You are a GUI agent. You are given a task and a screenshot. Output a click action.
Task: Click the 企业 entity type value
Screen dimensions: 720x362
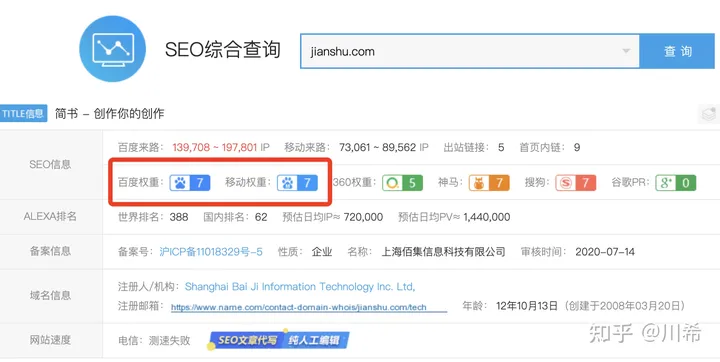point(322,252)
